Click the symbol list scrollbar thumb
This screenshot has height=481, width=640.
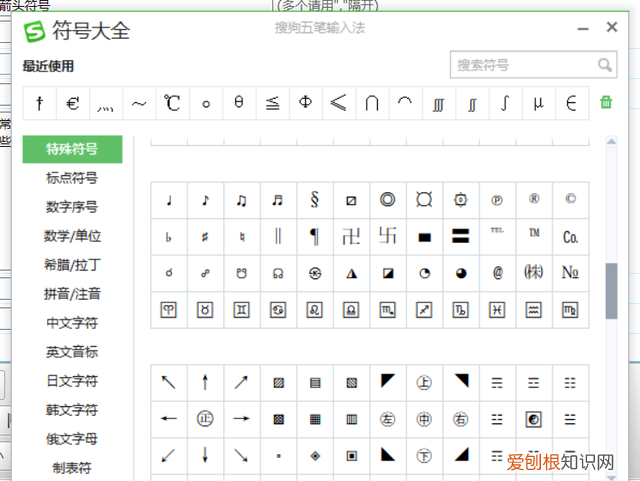pos(611,291)
